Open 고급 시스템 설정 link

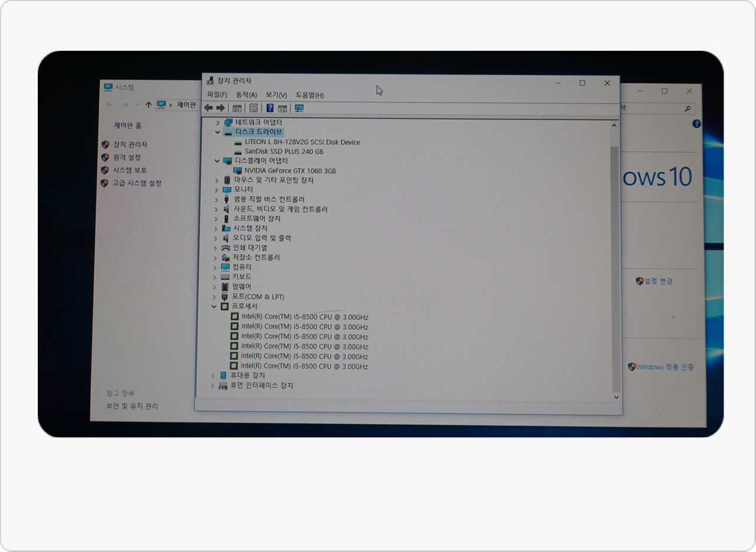(136, 183)
